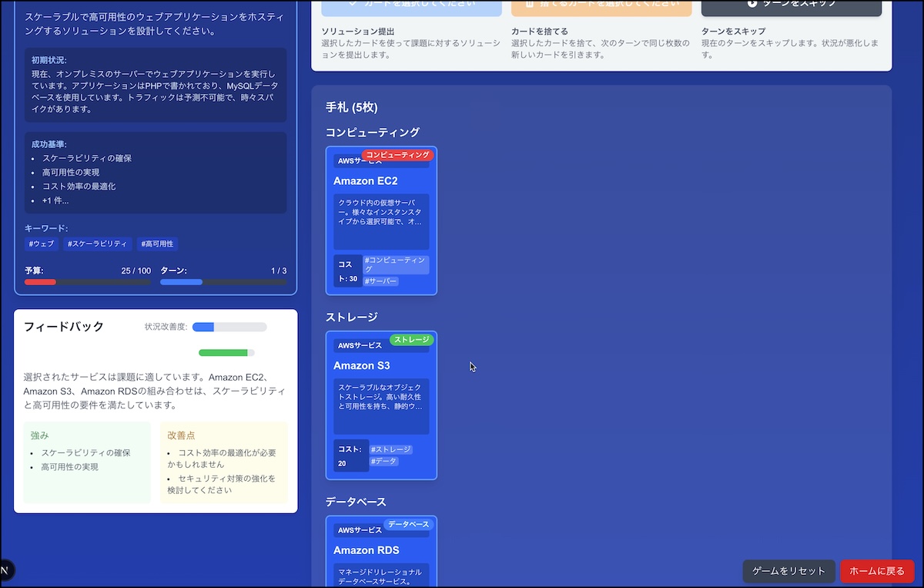Click the feedback summary paragraph
Viewport: 924px width, 588px height.
155,391
